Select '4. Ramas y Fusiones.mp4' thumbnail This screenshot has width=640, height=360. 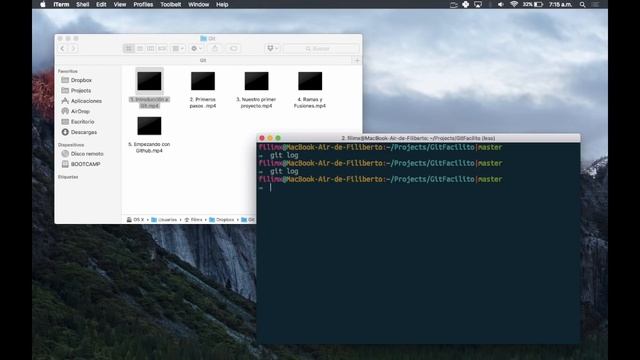310,81
